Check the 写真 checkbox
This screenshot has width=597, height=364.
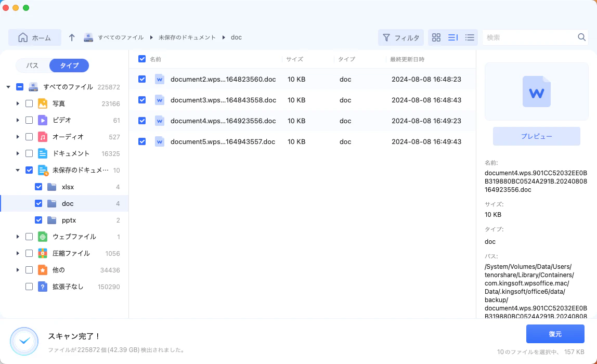click(29, 103)
